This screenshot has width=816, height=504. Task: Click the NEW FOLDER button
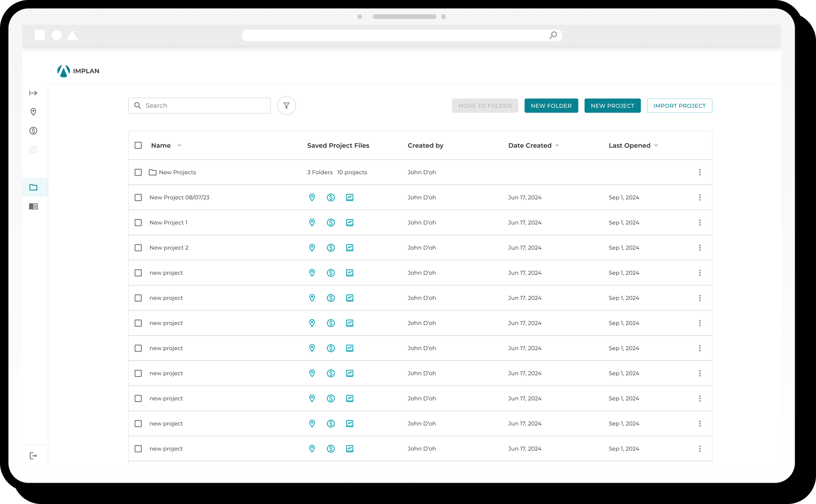[551, 106]
